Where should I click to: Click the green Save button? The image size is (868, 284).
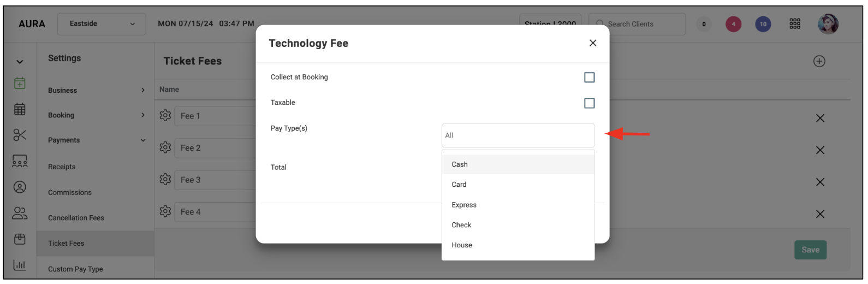pyautogui.click(x=810, y=250)
